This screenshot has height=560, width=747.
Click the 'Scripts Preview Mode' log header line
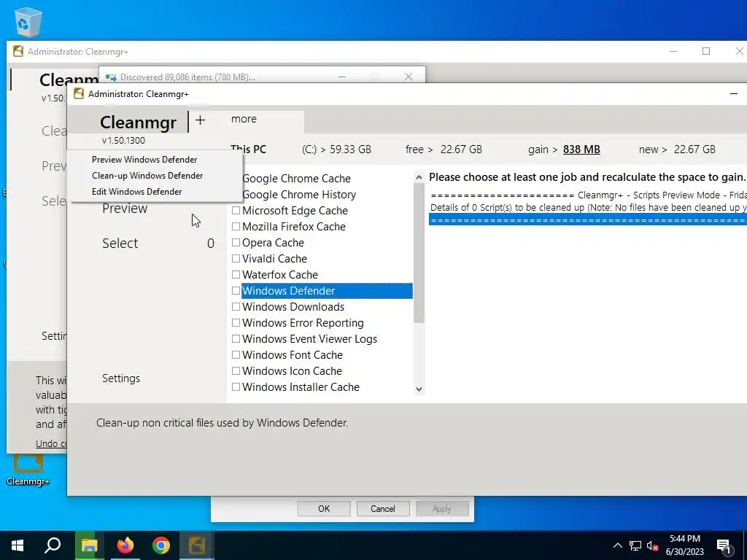click(x=589, y=195)
